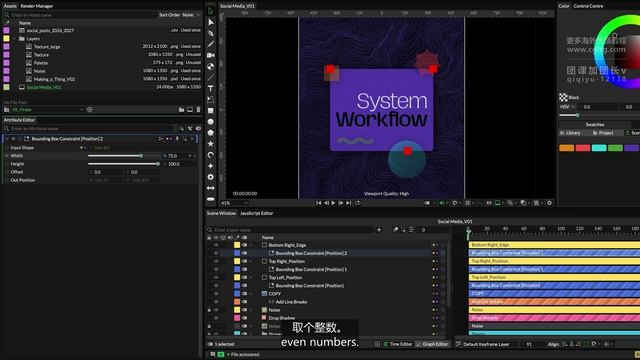
Task: Toggle the OK switch for COPY layer
Action: pyautogui.click(x=244, y=293)
